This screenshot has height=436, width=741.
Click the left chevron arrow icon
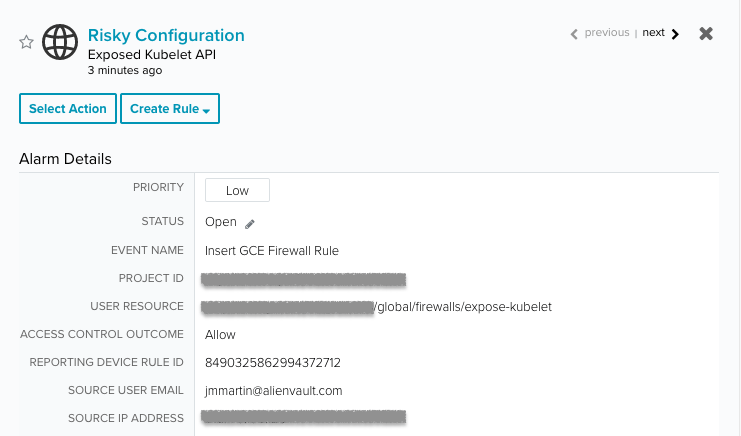[x=574, y=34]
